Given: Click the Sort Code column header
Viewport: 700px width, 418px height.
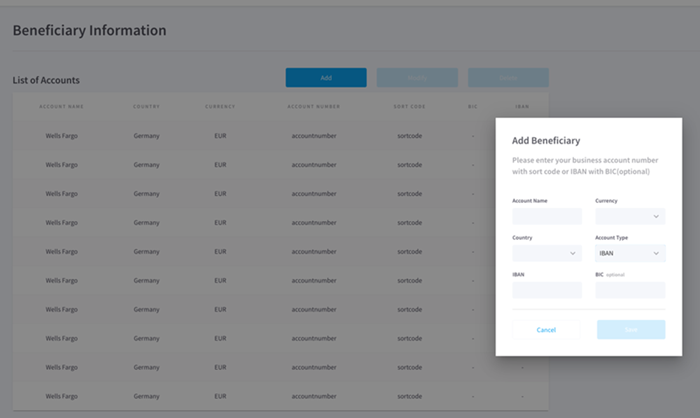Looking at the screenshot, I should (410, 106).
